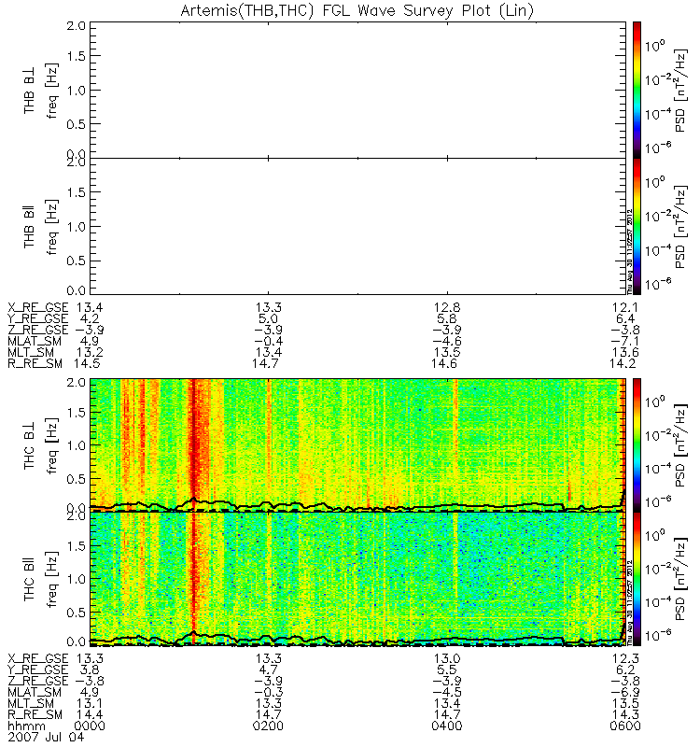Click the empty THB B∥ spectrogram panel
The width and height of the screenshot is (700, 747).
(357, 226)
